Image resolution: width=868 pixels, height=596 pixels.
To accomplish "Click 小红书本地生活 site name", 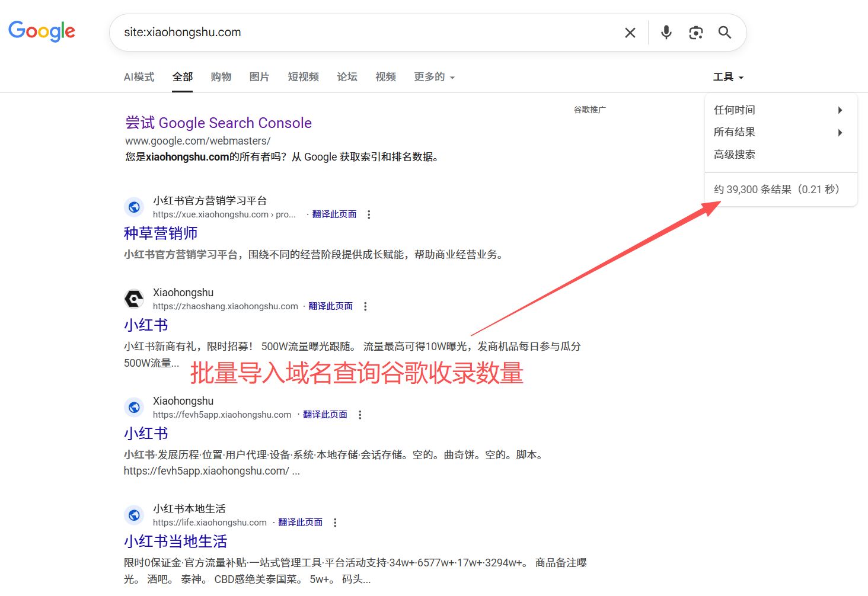I will pos(189,509).
